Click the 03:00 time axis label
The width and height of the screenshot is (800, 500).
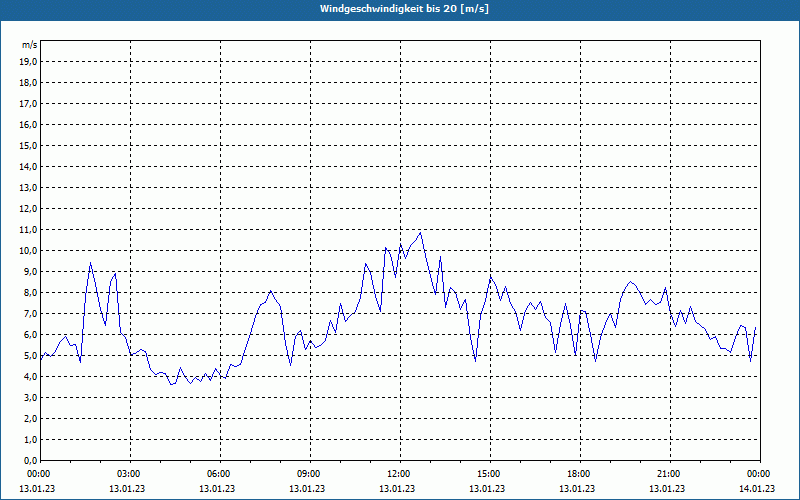click(130, 474)
